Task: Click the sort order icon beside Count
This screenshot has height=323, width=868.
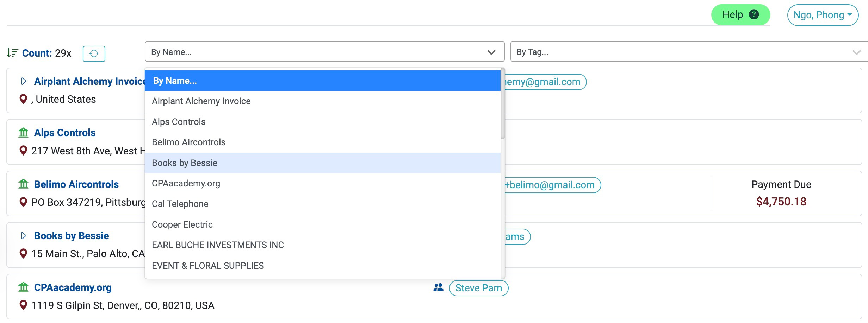Action: (12, 53)
